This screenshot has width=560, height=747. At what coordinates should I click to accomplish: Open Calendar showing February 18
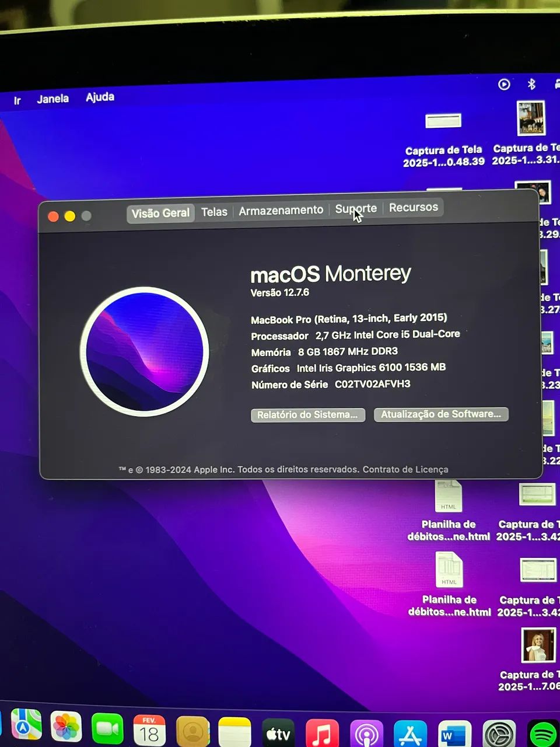pyautogui.click(x=148, y=728)
